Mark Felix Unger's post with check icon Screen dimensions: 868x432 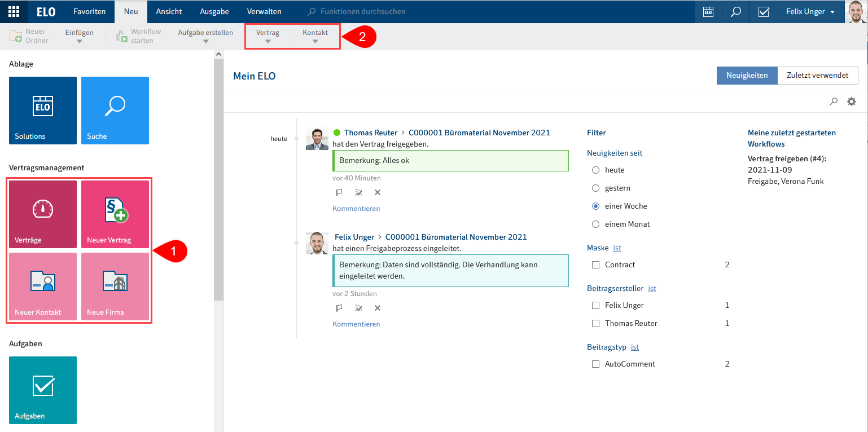coord(358,308)
